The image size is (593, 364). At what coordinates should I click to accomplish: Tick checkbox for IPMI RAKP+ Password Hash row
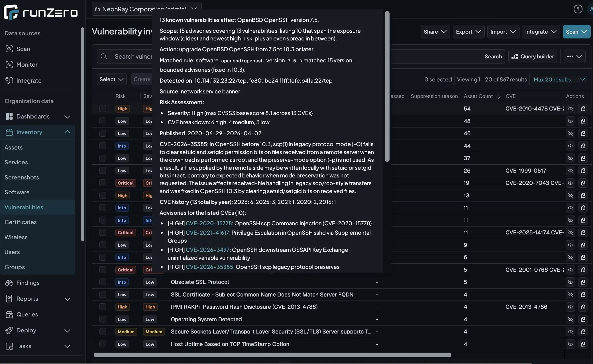pos(103,307)
